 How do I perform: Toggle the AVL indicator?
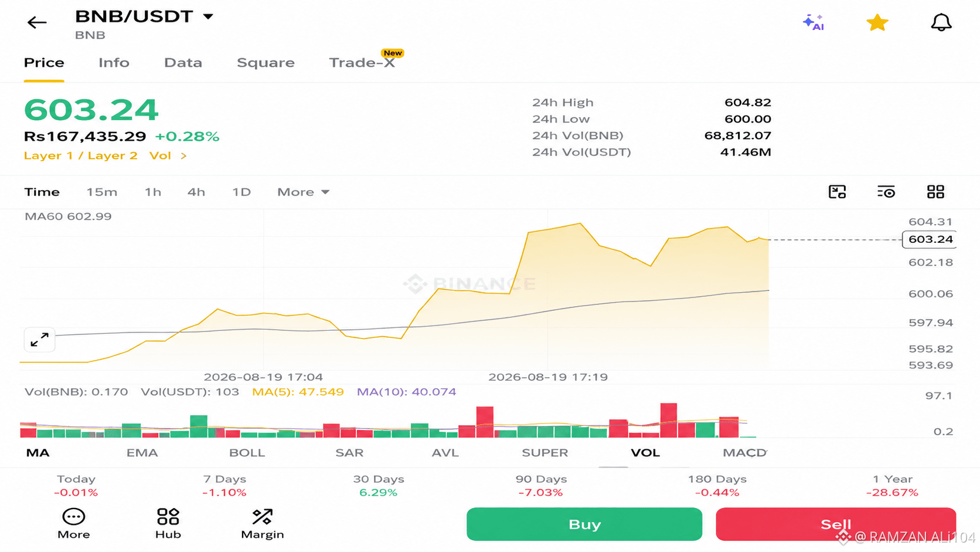(445, 453)
